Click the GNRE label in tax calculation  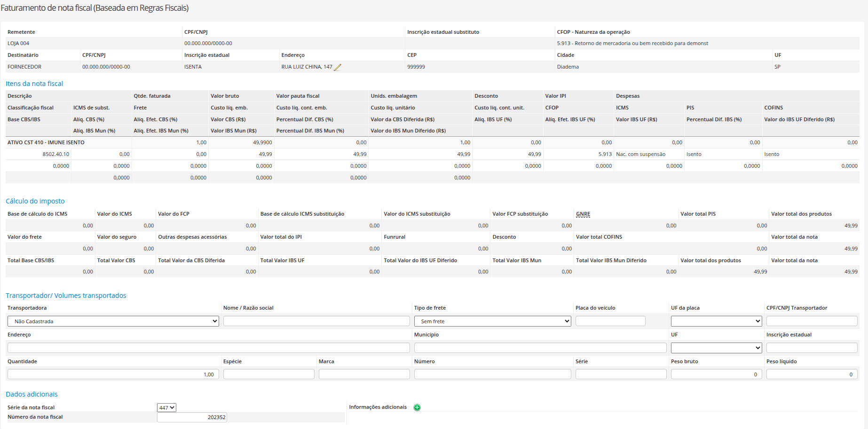(583, 214)
